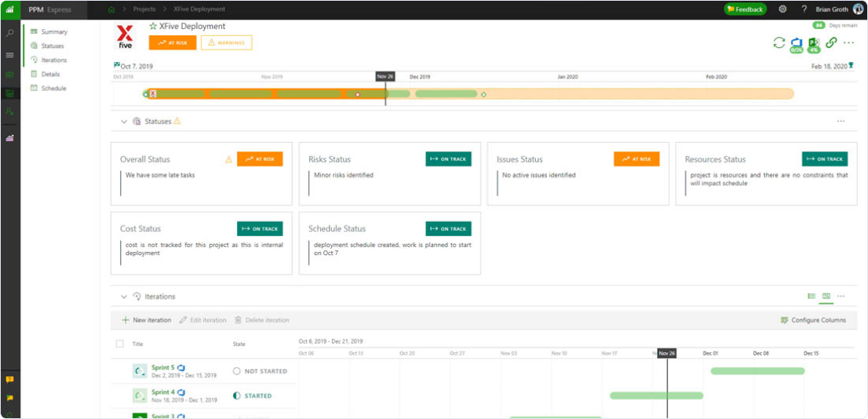This screenshot has width=868, height=419.
Task: Sort by the Title column header
Action: 137,344
